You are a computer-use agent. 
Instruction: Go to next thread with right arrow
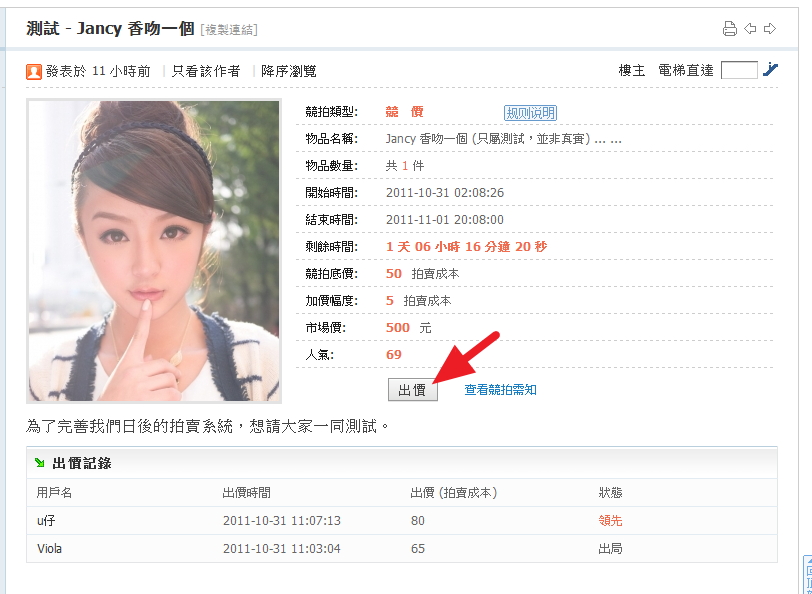pyautogui.click(x=770, y=29)
